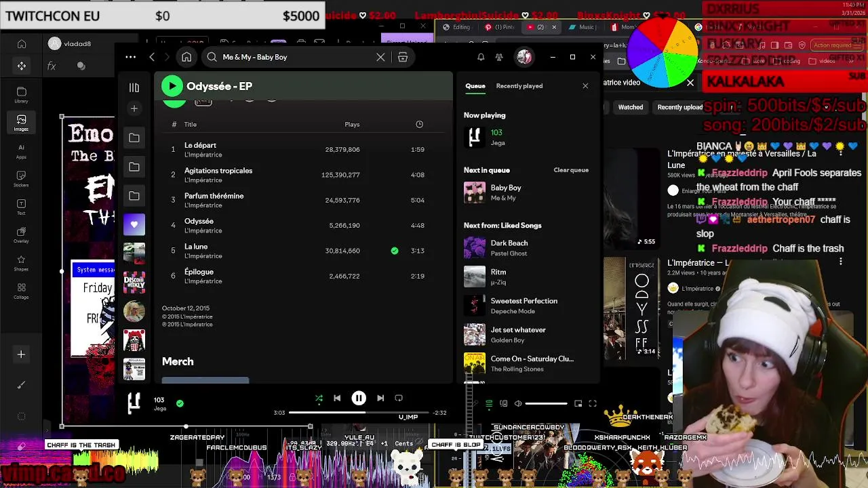868x488 pixels.
Task: Open the Overlay panel in editor
Action: click(22, 235)
